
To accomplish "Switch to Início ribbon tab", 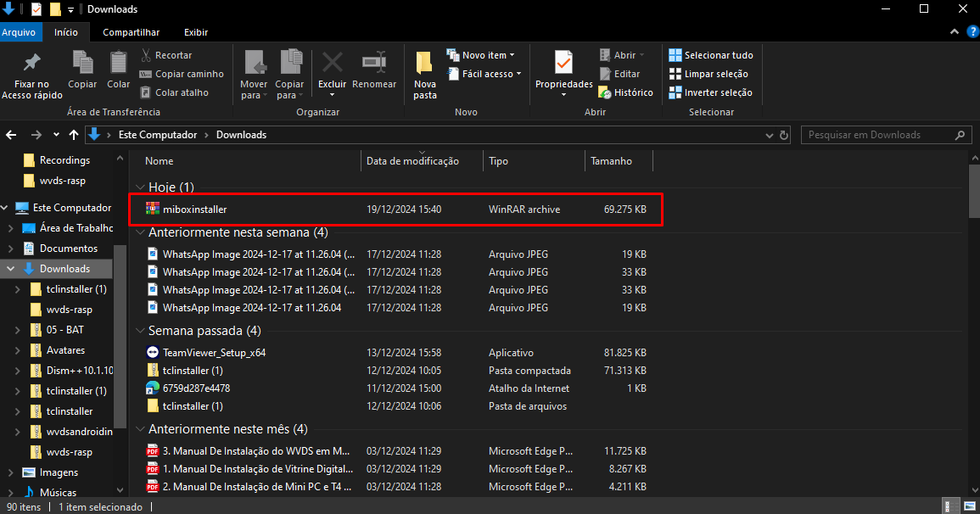I will tap(65, 32).
